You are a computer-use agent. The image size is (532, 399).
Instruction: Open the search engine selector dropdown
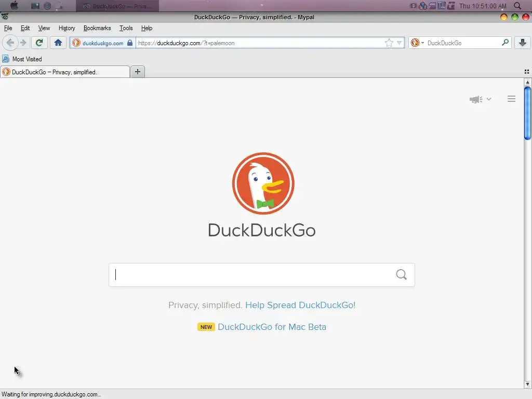tap(417, 43)
